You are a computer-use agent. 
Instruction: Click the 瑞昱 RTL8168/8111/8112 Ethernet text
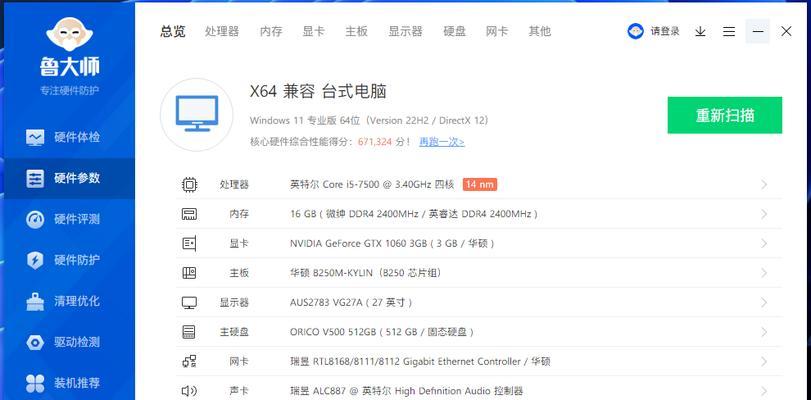point(420,361)
